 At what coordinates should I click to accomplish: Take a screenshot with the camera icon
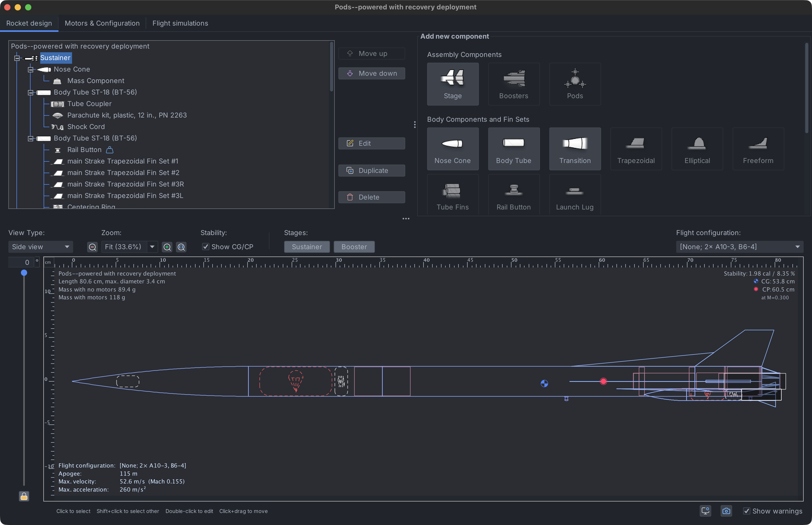(726, 511)
